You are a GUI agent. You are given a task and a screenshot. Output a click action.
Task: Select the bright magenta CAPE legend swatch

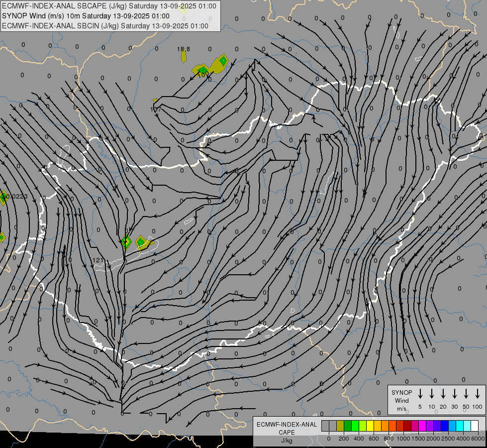tap(422, 426)
